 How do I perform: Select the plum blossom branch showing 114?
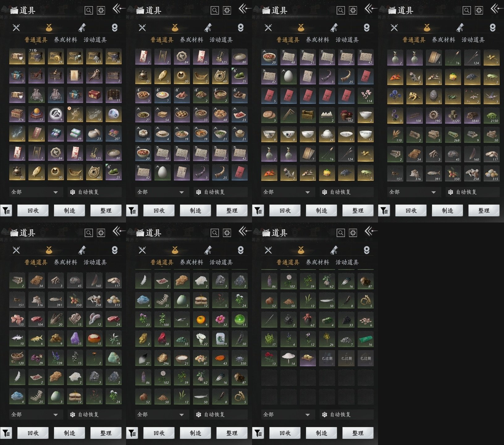pos(365,95)
